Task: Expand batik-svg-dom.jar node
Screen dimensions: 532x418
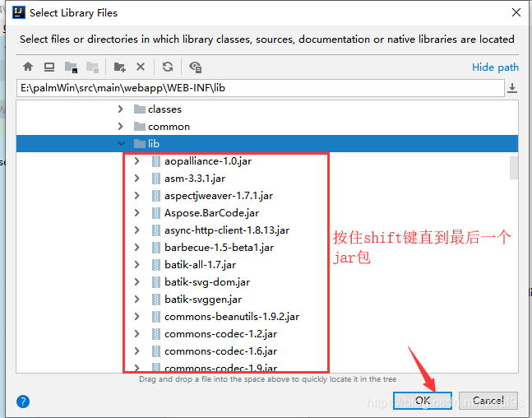Action: (x=136, y=282)
